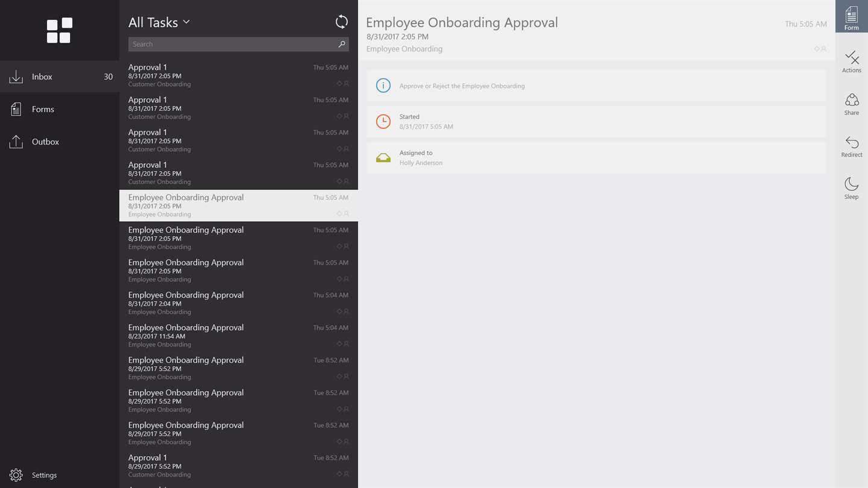Click "Approve or Reject the Employee Onboarding" text
The width and height of the screenshot is (868, 488).
(462, 86)
